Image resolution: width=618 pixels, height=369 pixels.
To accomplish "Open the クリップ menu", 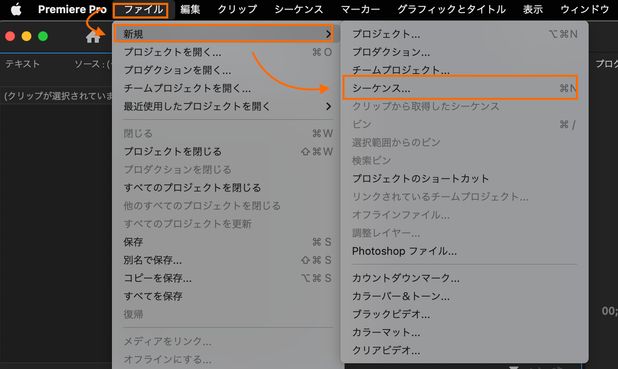I will click(x=237, y=9).
